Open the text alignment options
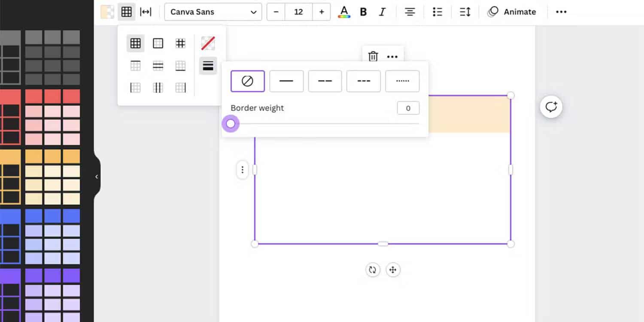The width and height of the screenshot is (644, 322). pyautogui.click(x=410, y=12)
